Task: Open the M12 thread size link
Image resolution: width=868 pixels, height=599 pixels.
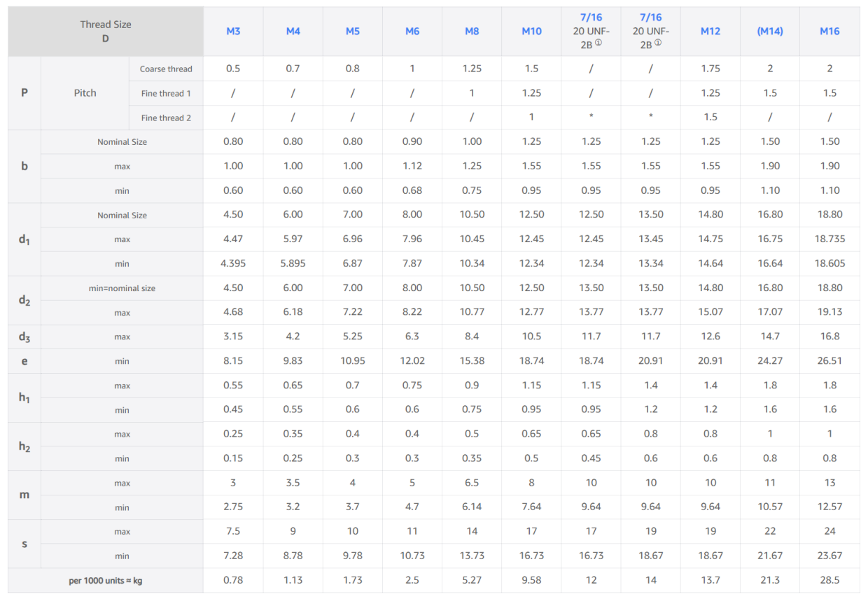Action: [x=710, y=31]
